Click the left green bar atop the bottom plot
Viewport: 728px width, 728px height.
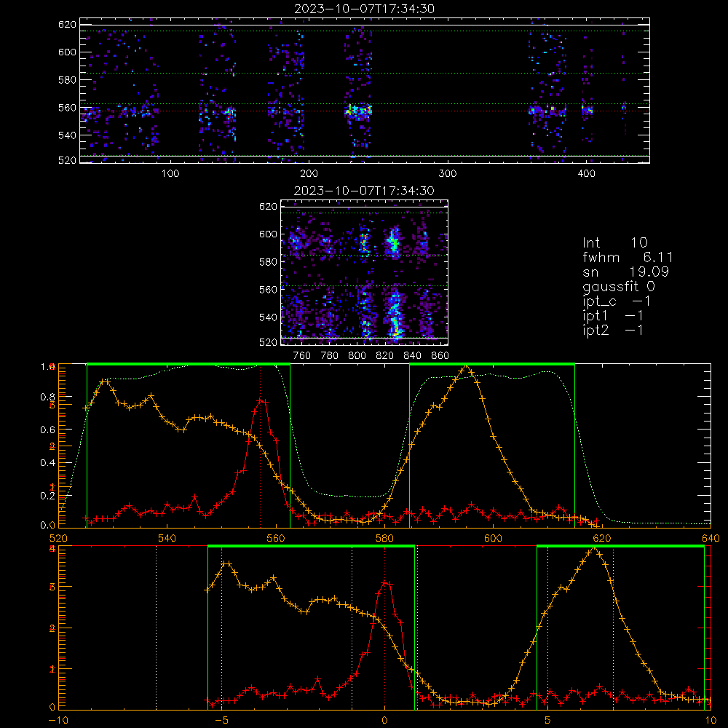pyautogui.click(x=311, y=547)
